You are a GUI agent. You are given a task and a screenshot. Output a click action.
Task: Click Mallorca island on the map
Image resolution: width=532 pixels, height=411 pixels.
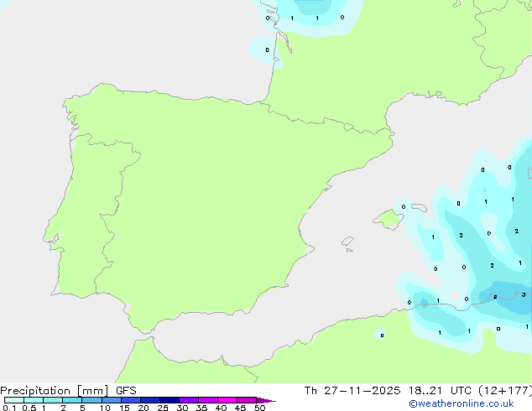coord(389,220)
